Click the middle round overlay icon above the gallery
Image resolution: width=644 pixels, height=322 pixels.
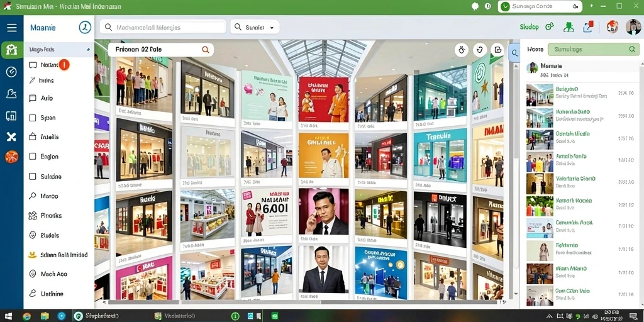[479, 50]
